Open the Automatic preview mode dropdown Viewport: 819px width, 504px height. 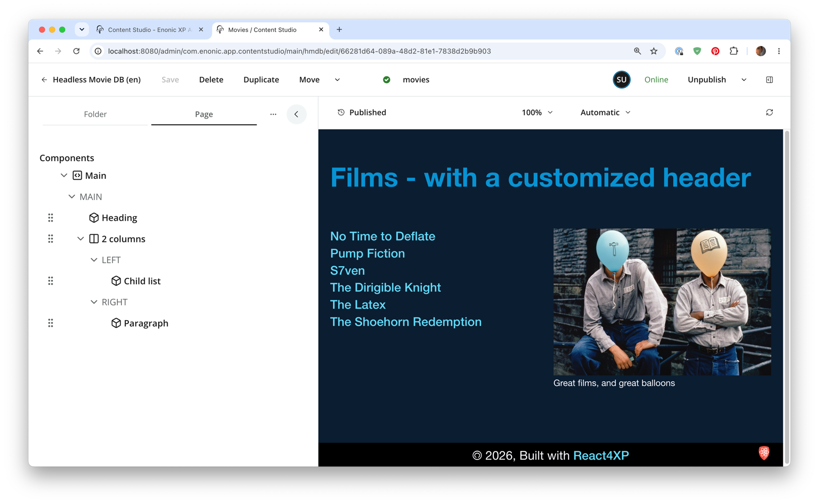tap(605, 113)
